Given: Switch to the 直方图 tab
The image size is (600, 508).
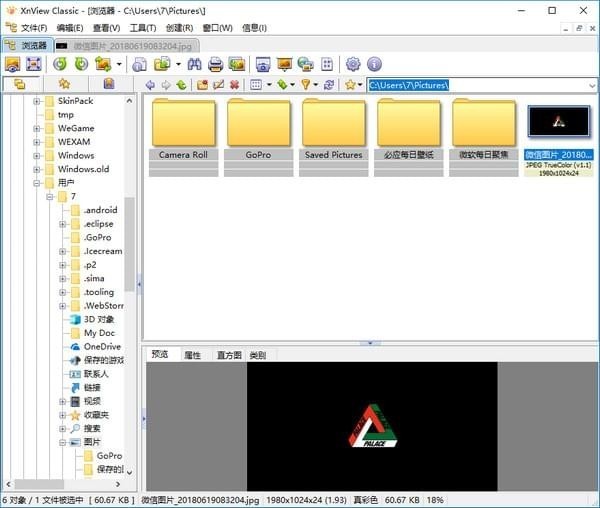Looking at the screenshot, I should (x=229, y=355).
